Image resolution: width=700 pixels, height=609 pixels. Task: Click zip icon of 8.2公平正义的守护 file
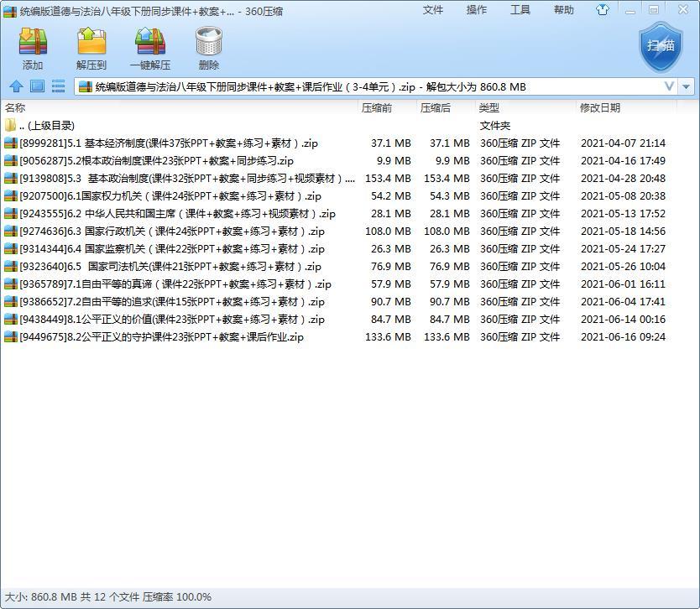click(11, 337)
